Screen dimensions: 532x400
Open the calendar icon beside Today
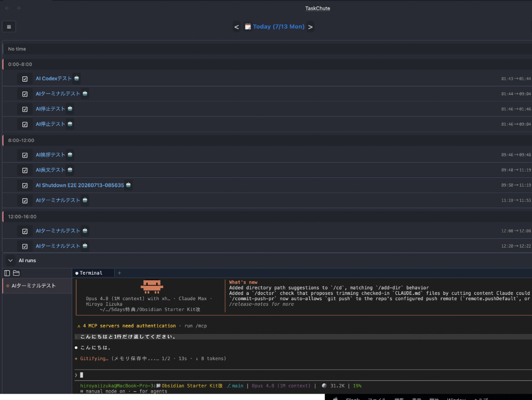pyautogui.click(x=248, y=27)
